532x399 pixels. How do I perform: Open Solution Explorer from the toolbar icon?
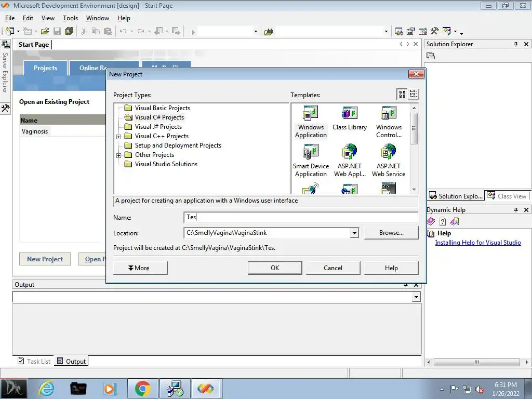click(400, 32)
